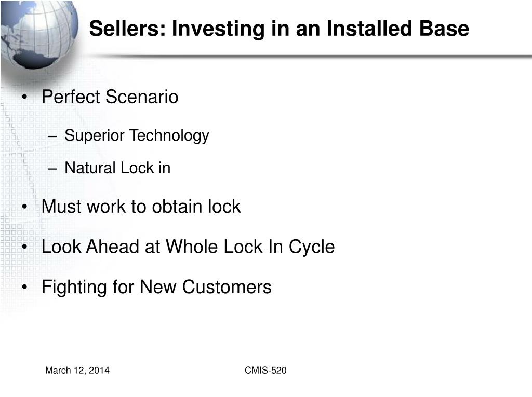Click the 'Natural Lock in' sub-bullet
This screenshot has width=532, height=397.
click(x=117, y=168)
